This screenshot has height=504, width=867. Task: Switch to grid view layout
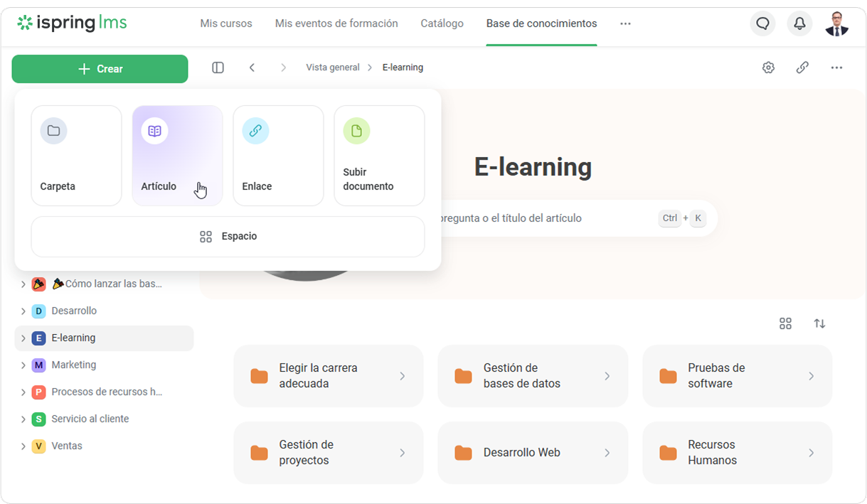point(785,323)
